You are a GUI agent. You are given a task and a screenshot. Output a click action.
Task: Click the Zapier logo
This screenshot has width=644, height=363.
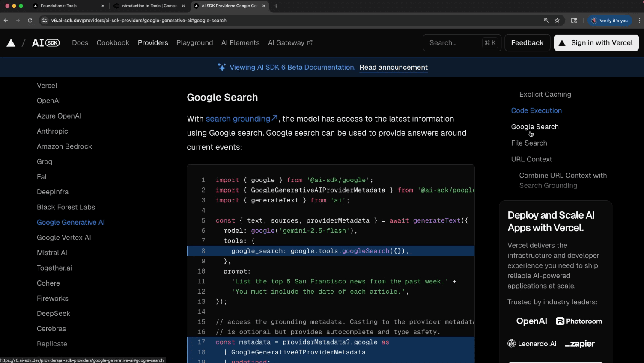point(580,344)
